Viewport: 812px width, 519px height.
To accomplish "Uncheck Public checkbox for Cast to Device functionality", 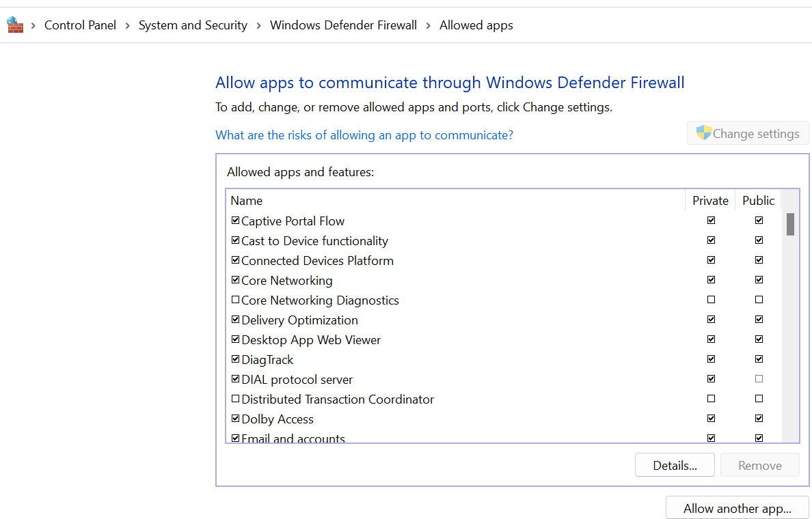I will point(759,240).
